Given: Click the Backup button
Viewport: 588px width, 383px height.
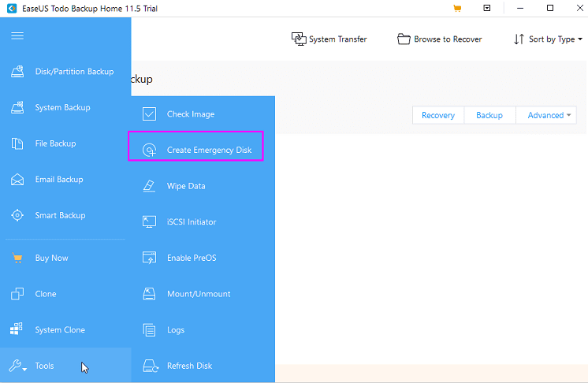Looking at the screenshot, I should [489, 115].
